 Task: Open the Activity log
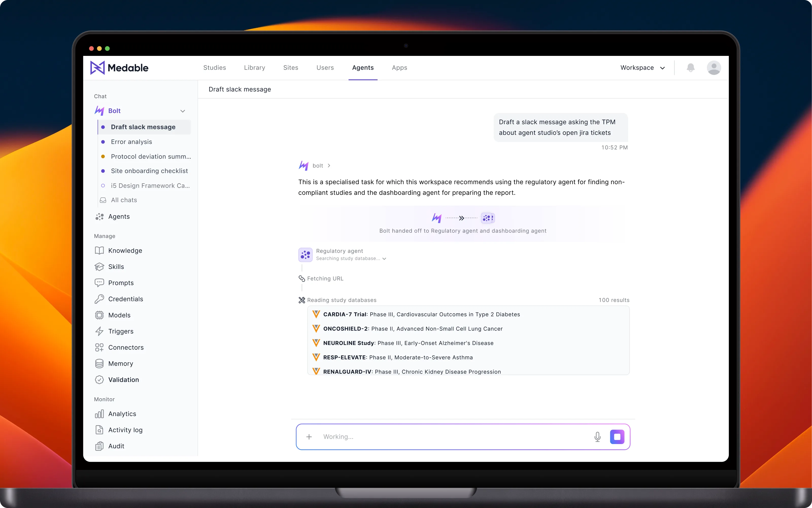pyautogui.click(x=119, y=430)
